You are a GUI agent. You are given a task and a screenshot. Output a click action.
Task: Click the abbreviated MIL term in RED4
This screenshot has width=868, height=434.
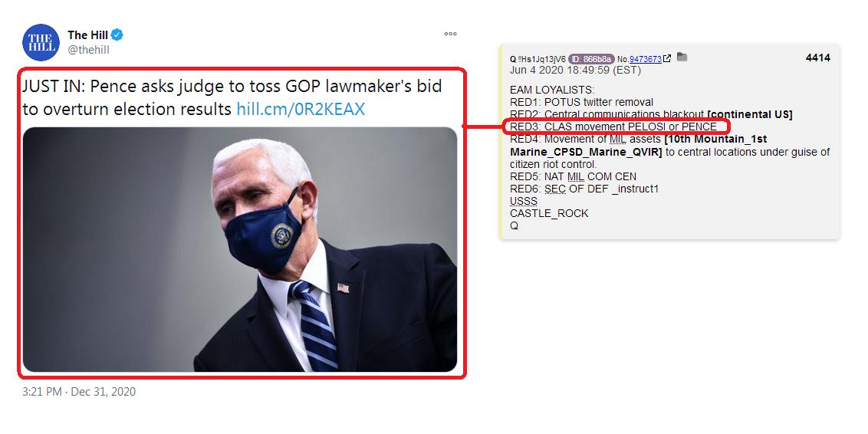(618, 140)
